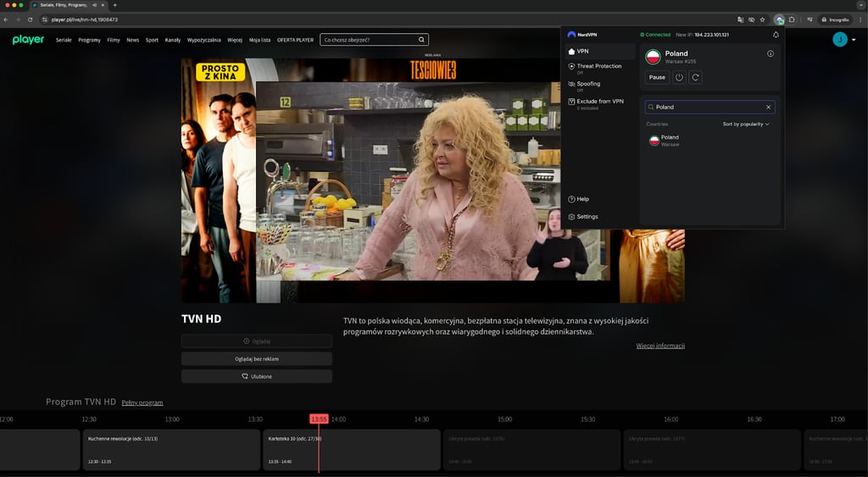Open the Sort by popularity dropdown
Viewport: 868px width, 477px height.
click(x=746, y=124)
